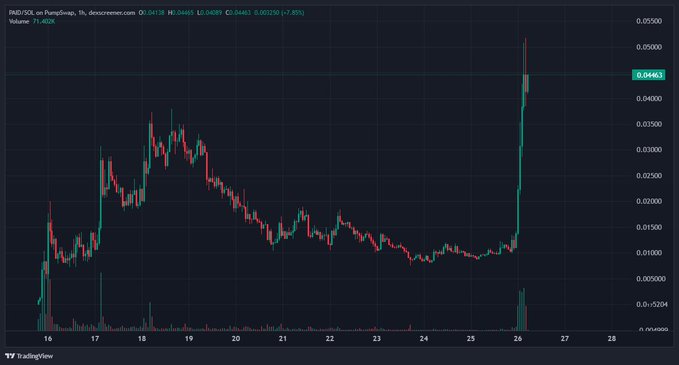Click date 25 on the time axis

[x=471, y=339]
